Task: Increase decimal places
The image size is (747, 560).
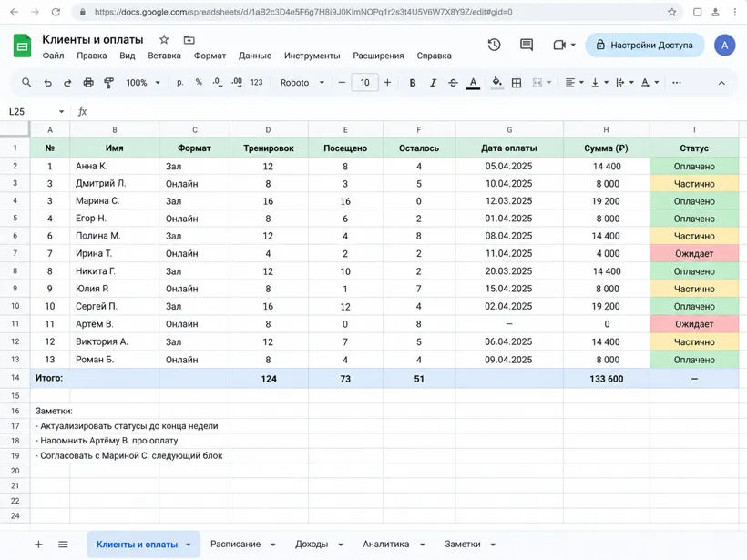Action: point(237,82)
